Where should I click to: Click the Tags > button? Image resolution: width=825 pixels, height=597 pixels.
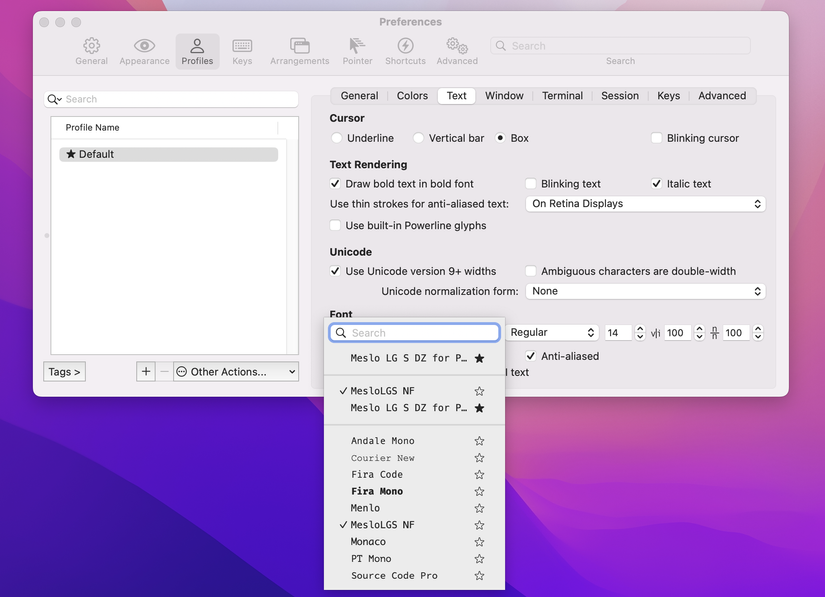(64, 372)
